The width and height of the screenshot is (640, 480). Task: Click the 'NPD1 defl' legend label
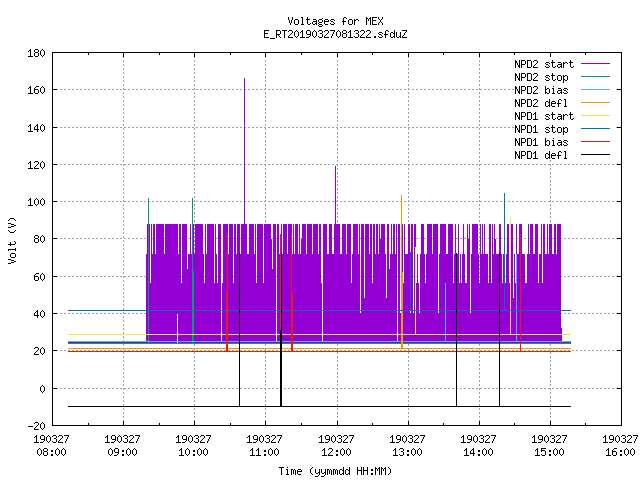[541, 156]
